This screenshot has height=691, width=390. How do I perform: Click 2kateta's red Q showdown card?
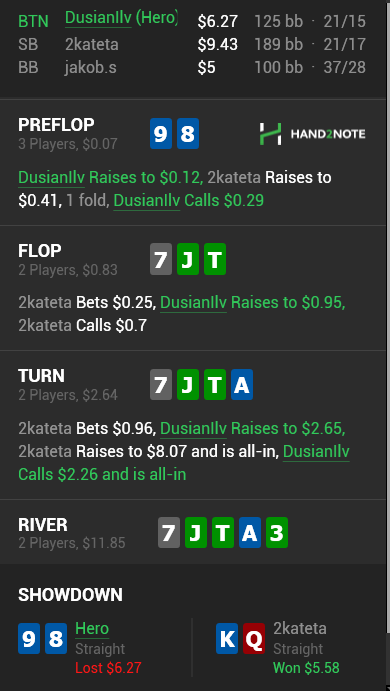point(254,639)
